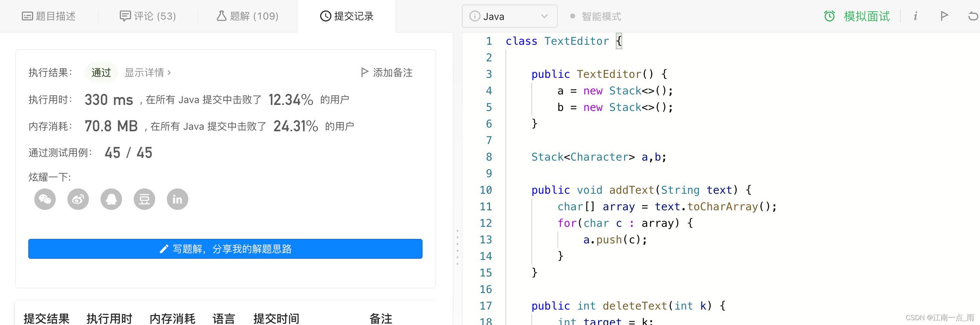The height and width of the screenshot is (325, 980).
Task: Click the 330 ms runtime value
Action: [x=109, y=100]
